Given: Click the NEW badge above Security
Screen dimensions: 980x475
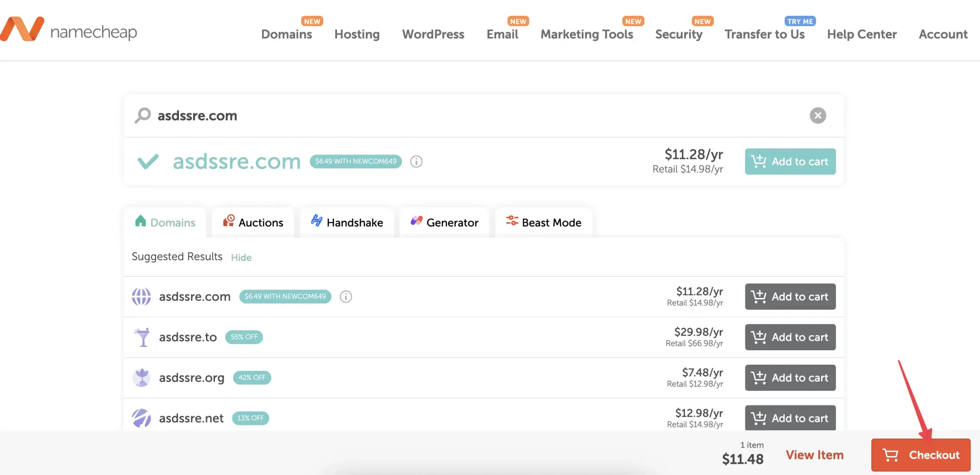Looking at the screenshot, I should point(702,21).
